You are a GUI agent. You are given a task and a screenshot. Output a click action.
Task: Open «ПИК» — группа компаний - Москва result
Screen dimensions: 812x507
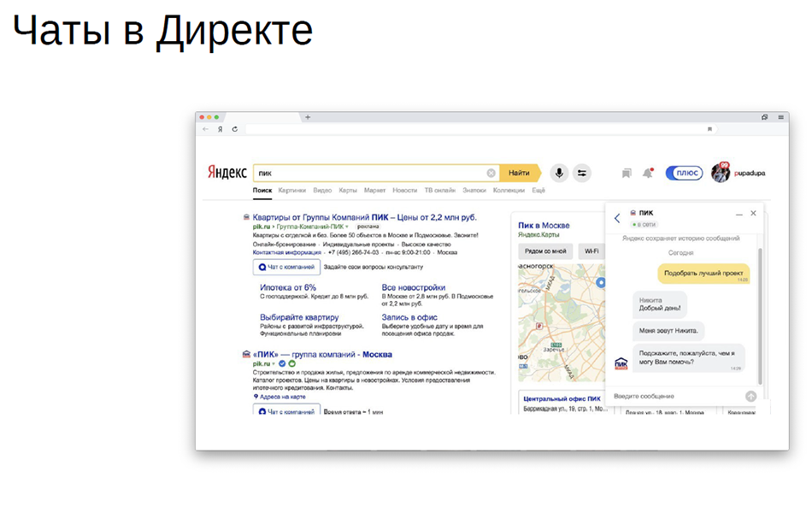[x=322, y=355]
